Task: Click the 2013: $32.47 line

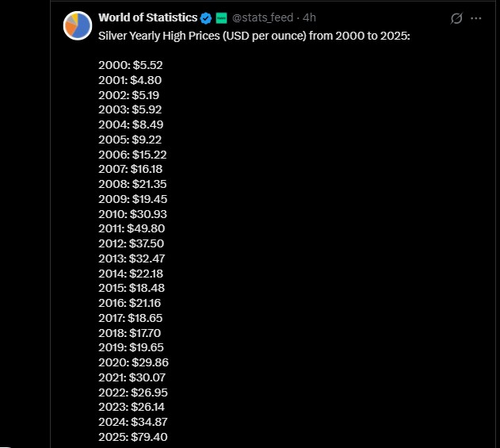Action: (132, 258)
